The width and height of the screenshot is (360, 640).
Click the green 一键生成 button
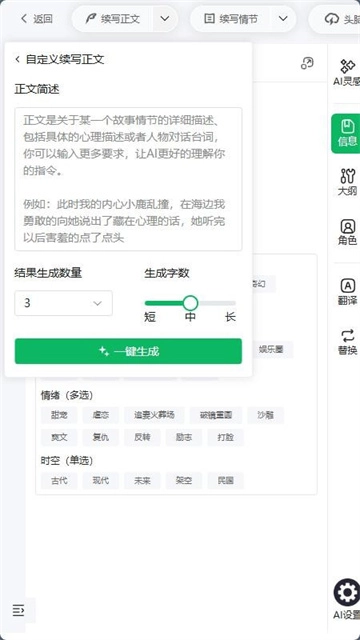click(128, 351)
